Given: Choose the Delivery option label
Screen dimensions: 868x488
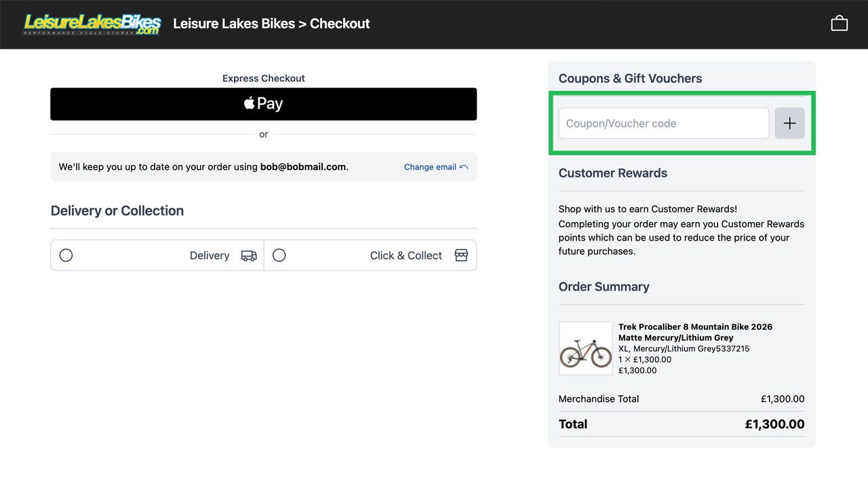Looking at the screenshot, I should pyautogui.click(x=210, y=256).
